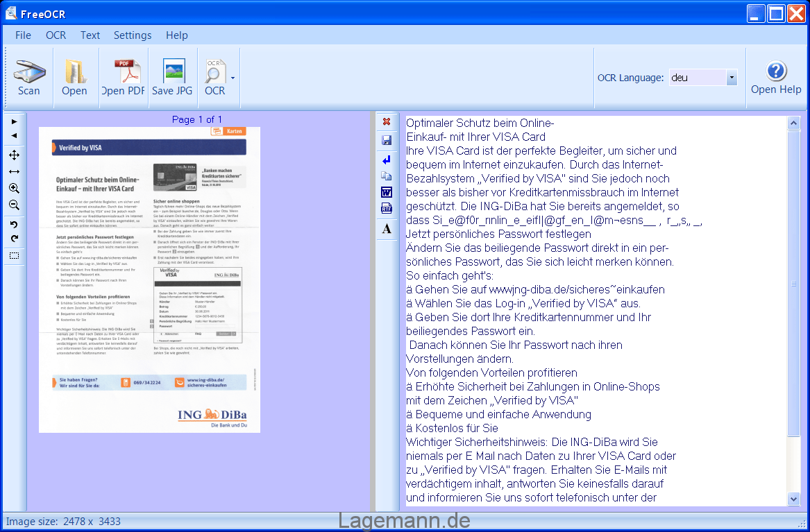
Task: Click the 'Image size: 2478 x 3433' status text
Action: point(63,522)
